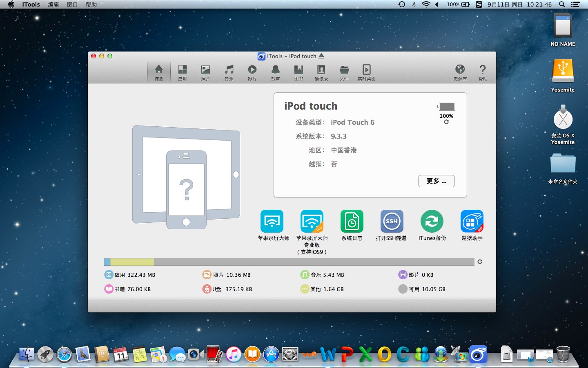Open the 照片 photos section
The width and height of the screenshot is (588, 368).
205,73
